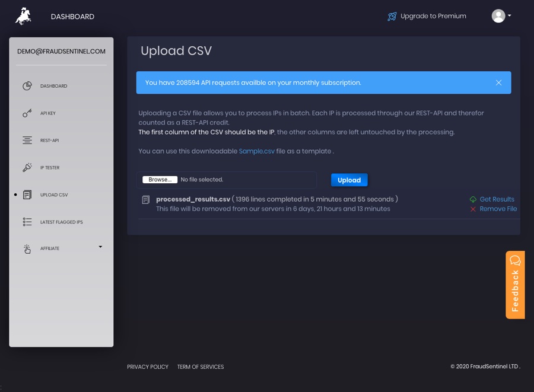This screenshot has width=534, height=392.
Task: Open the IP Tester flashlight icon
Action: coord(27,167)
